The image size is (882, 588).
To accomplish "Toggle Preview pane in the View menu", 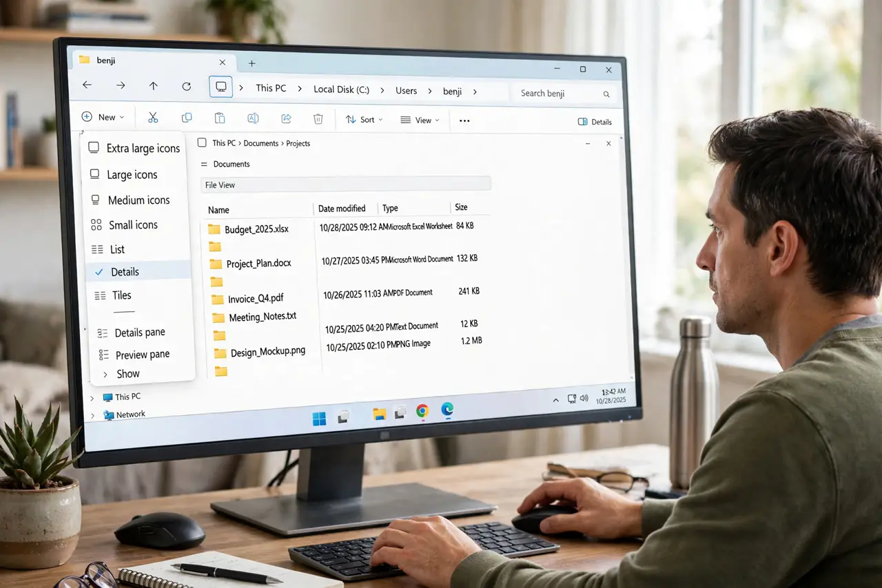I will [134, 355].
